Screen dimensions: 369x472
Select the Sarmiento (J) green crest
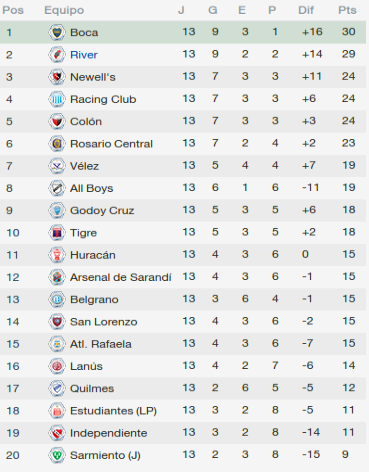click(57, 455)
